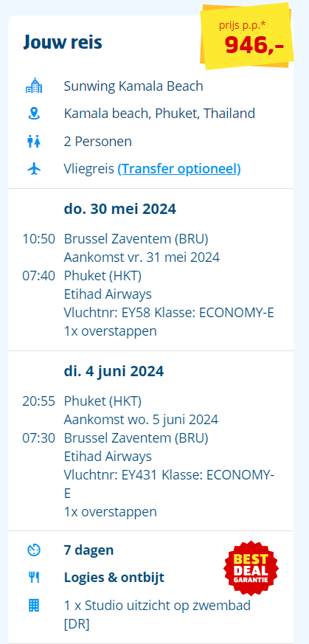Image resolution: width=309 pixels, height=644 pixels.
Task: Click the airplane flight icon
Action: click(x=34, y=168)
